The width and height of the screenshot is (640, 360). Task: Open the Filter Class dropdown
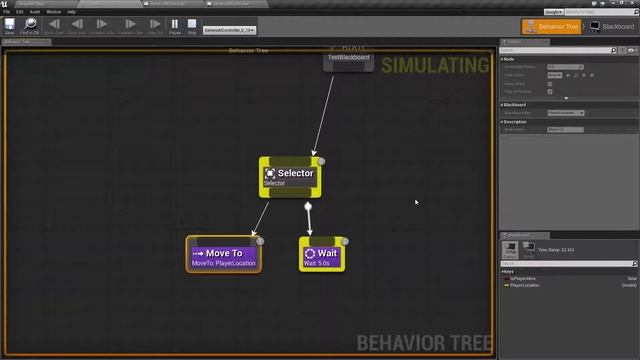point(555,75)
